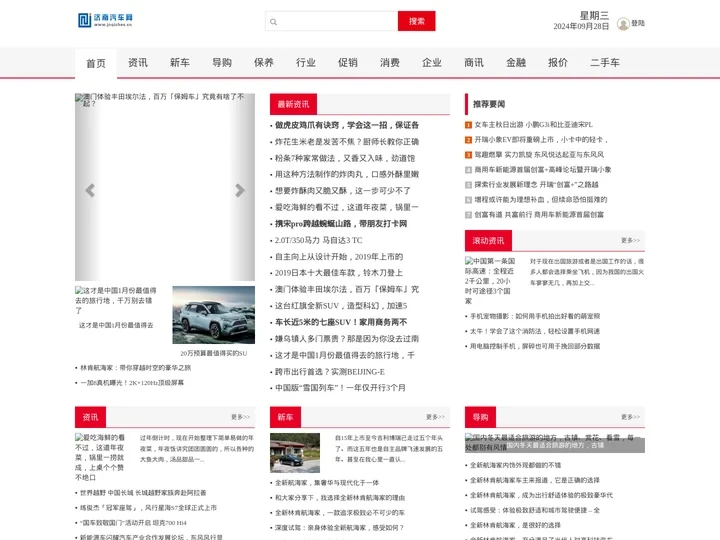The image size is (720, 540).
Task: Open the 金融 navigation tab
Action: pos(516,62)
